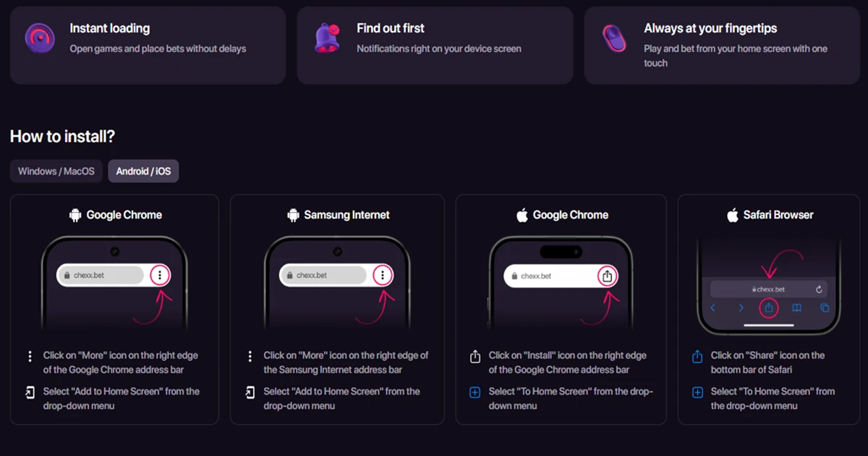Click the Safari tabs icon in mockup

click(825, 308)
